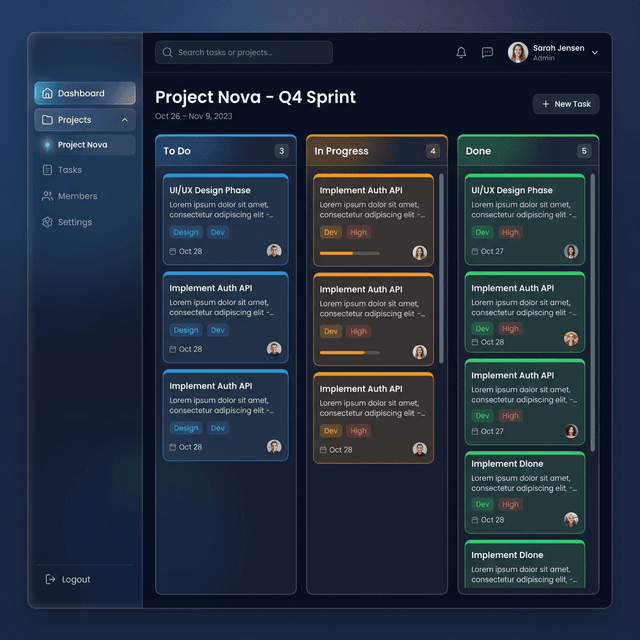Screen dimensions: 640x640
Task: Click avatar on In Progress card dated Oct 28
Action: click(x=419, y=449)
